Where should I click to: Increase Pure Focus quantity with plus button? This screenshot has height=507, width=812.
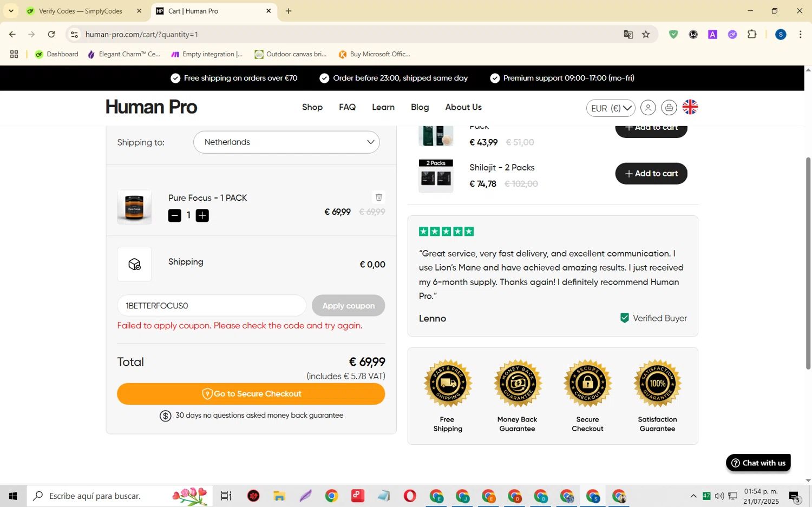tap(202, 215)
